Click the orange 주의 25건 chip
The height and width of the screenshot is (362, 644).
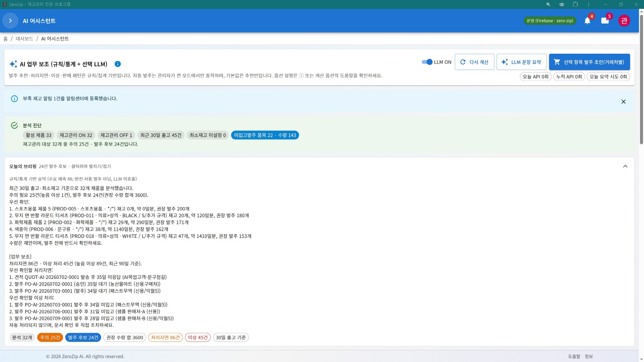coord(50,338)
